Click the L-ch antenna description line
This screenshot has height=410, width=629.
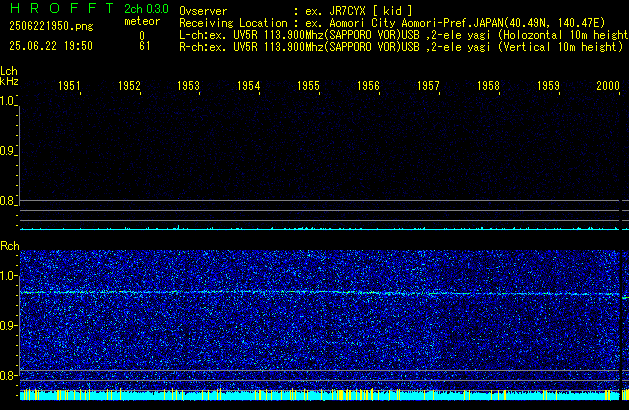point(404,35)
